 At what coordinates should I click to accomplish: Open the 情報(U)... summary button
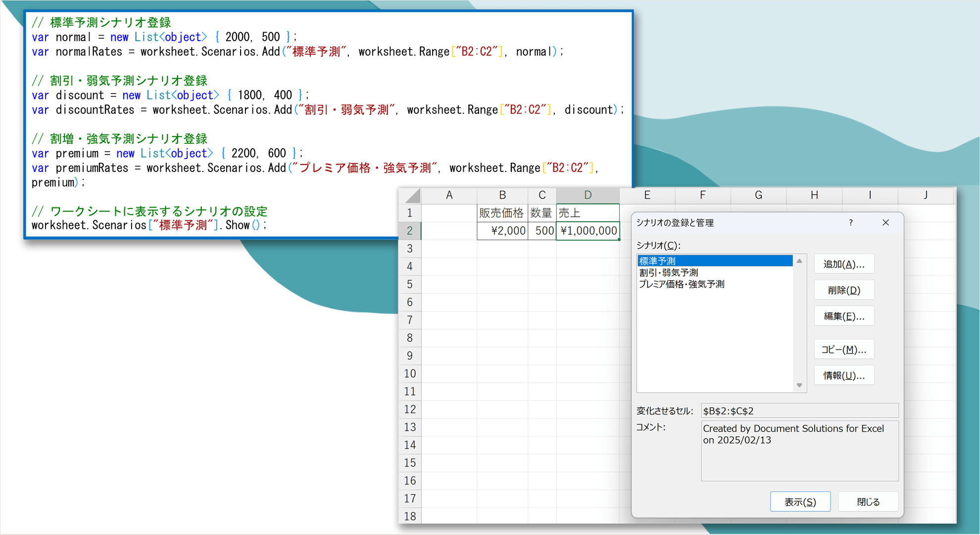coord(844,375)
